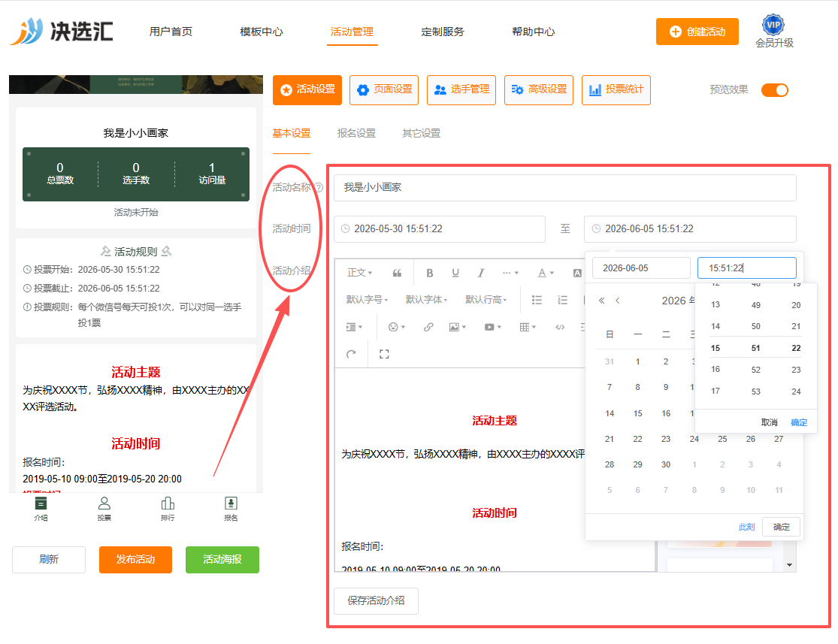Insert a hyperlink with link icon
Image resolution: width=838 pixels, height=644 pixels.
tap(428, 327)
